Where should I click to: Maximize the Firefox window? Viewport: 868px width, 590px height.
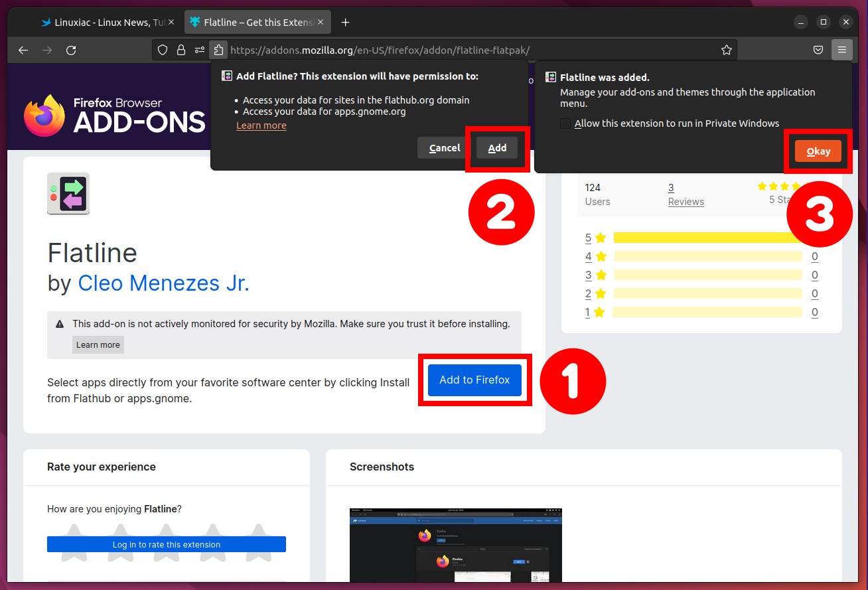tap(824, 22)
